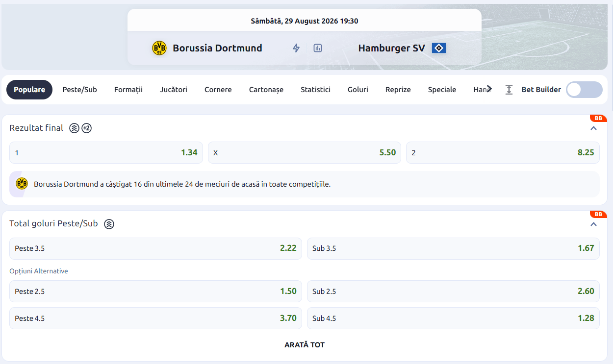Open the Reprize tab
This screenshot has height=364, width=613.
point(398,90)
